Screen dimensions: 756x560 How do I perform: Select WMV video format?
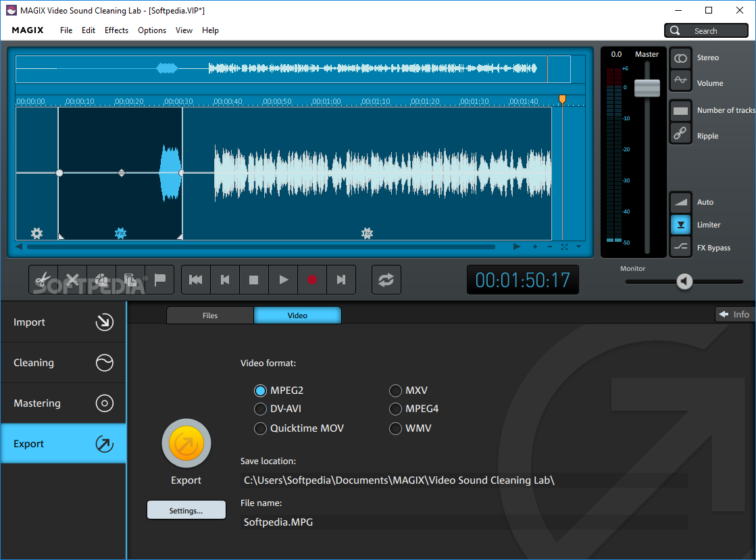[395, 428]
